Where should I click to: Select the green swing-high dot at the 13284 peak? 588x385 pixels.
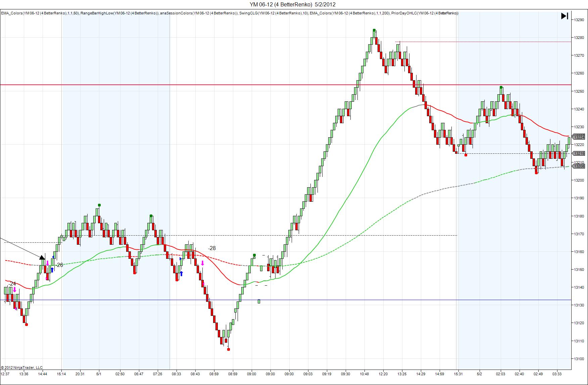[374, 30]
